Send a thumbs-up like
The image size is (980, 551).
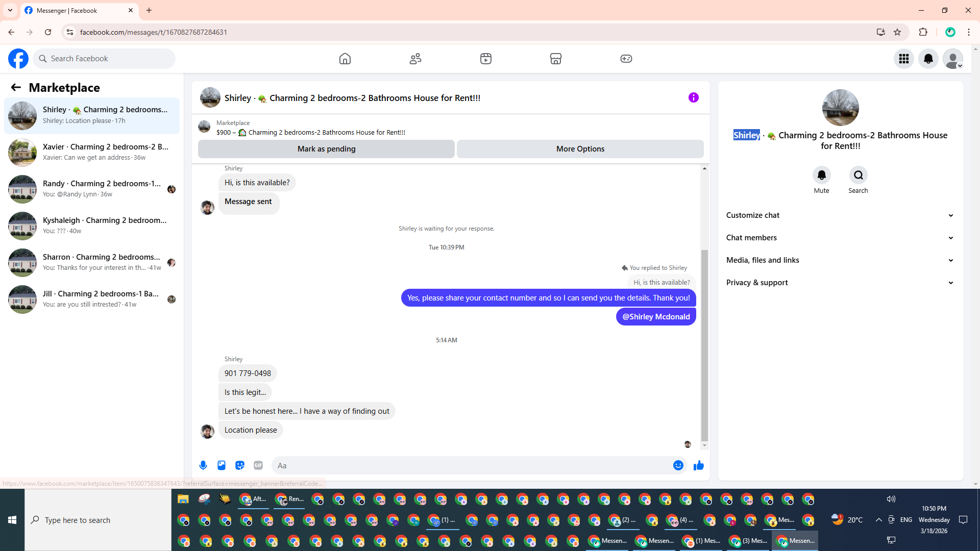699,465
